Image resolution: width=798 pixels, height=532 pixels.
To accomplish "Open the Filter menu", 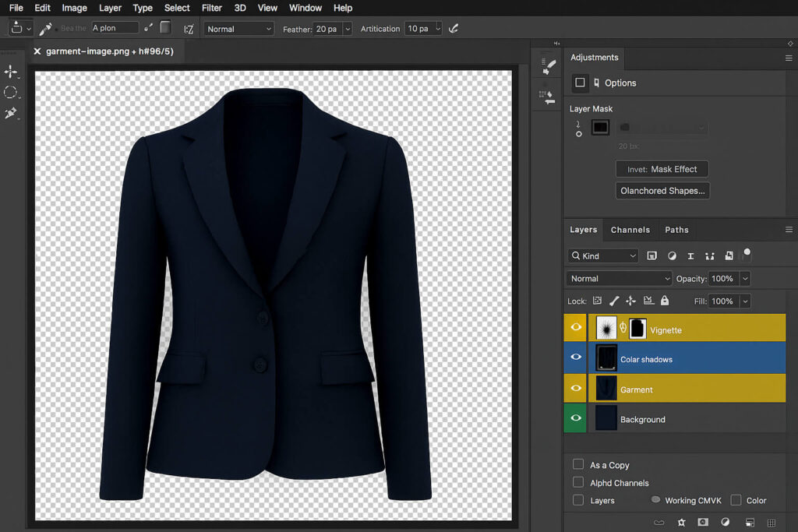I will point(212,8).
